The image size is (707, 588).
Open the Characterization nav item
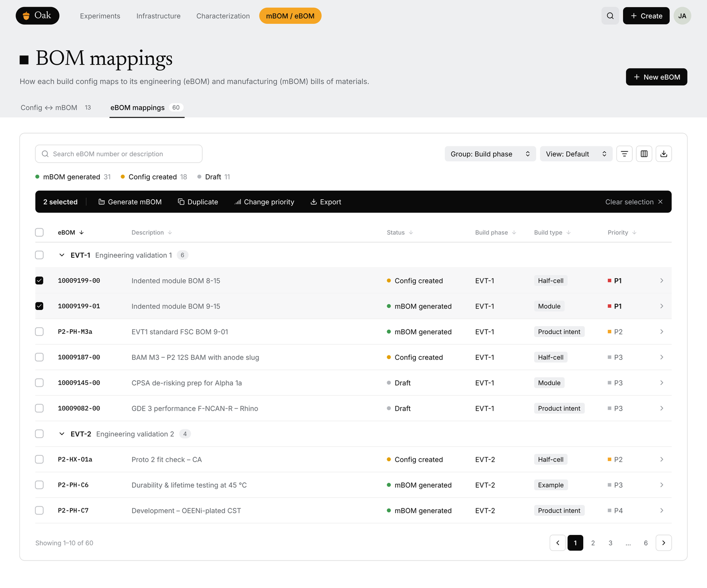223,16
